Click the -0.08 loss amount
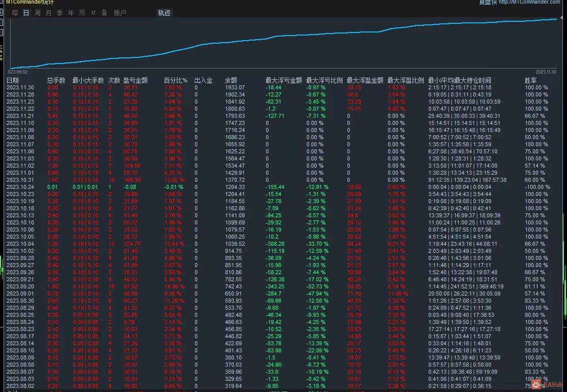The width and height of the screenshot is (567, 392). pyautogui.click(x=130, y=187)
